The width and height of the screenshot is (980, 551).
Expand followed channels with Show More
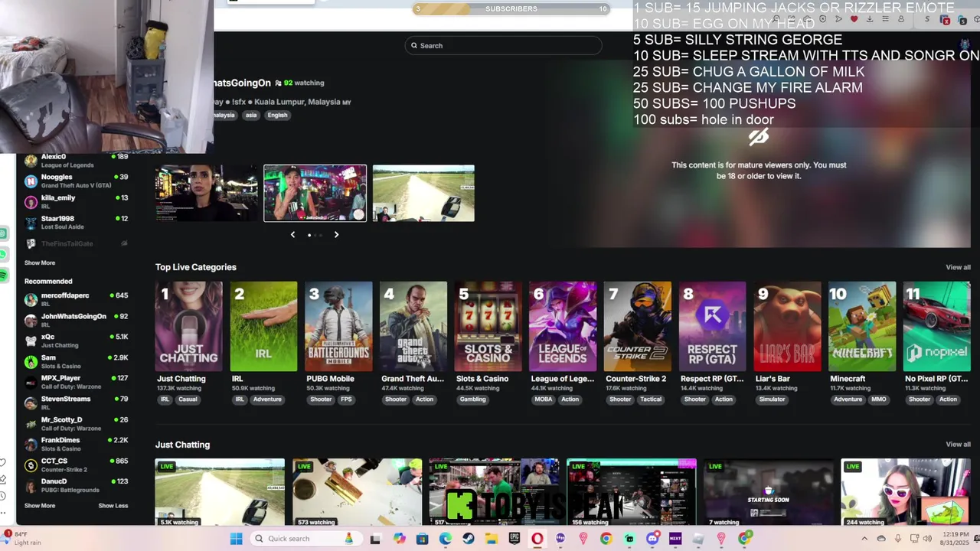[x=40, y=262]
